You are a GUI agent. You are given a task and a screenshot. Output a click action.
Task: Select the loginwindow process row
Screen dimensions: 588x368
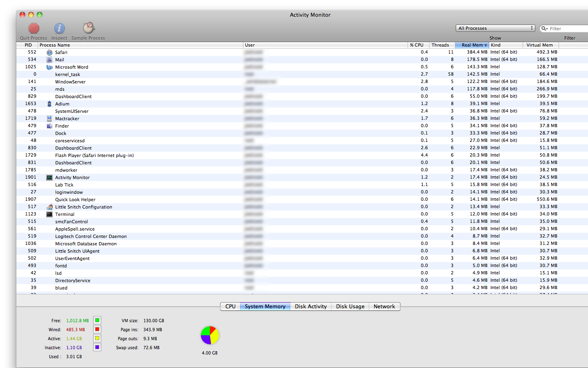pyautogui.click(x=302, y=192)
